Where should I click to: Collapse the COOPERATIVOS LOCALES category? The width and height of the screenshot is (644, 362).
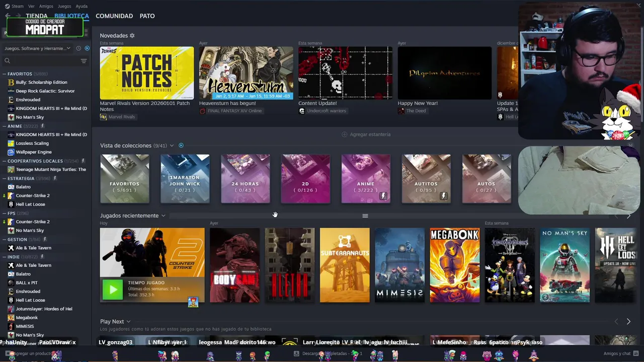click(5, 161)
